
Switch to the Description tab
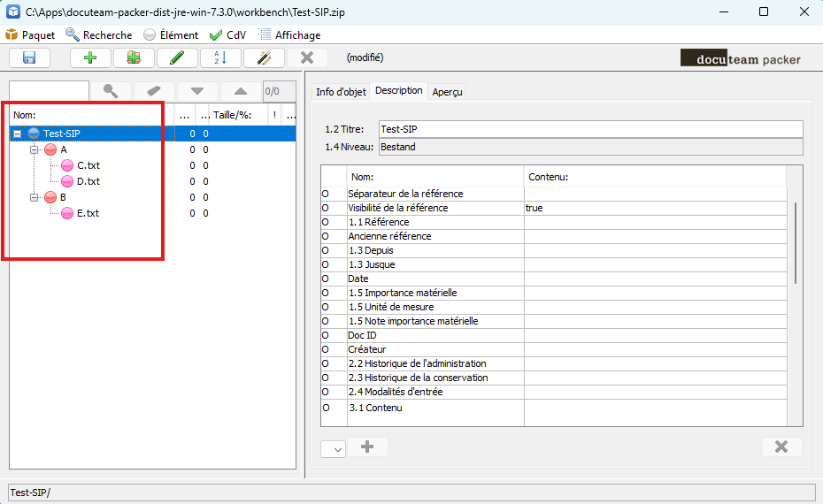click(399, 91)
